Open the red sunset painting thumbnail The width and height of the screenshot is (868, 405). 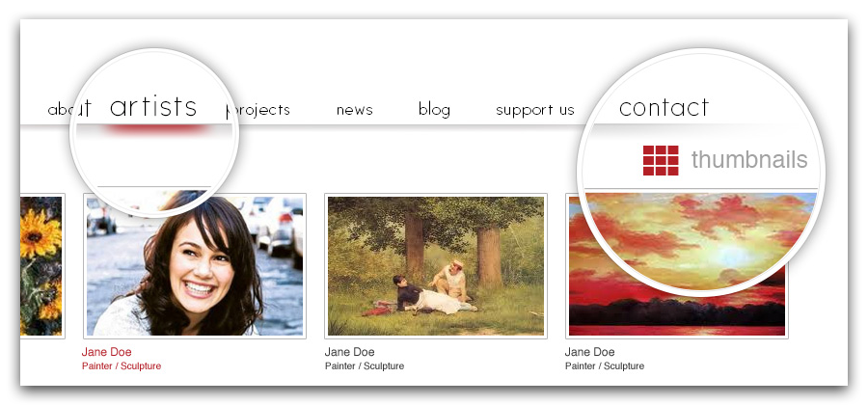677,266
